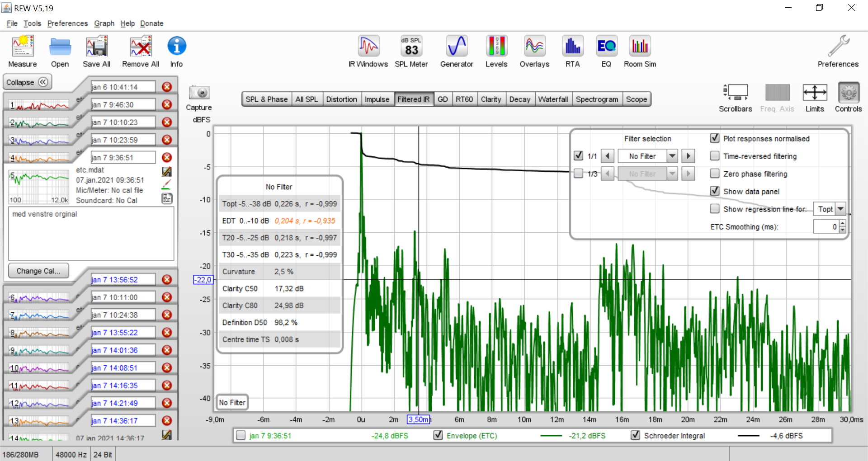Switch to the Scope tab

click(637, 99)
